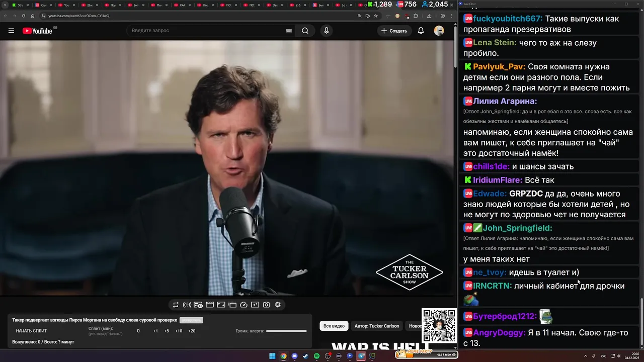Bookmark this page with star icon
This screenshot has height=362, width=644.
pos(376,16)
